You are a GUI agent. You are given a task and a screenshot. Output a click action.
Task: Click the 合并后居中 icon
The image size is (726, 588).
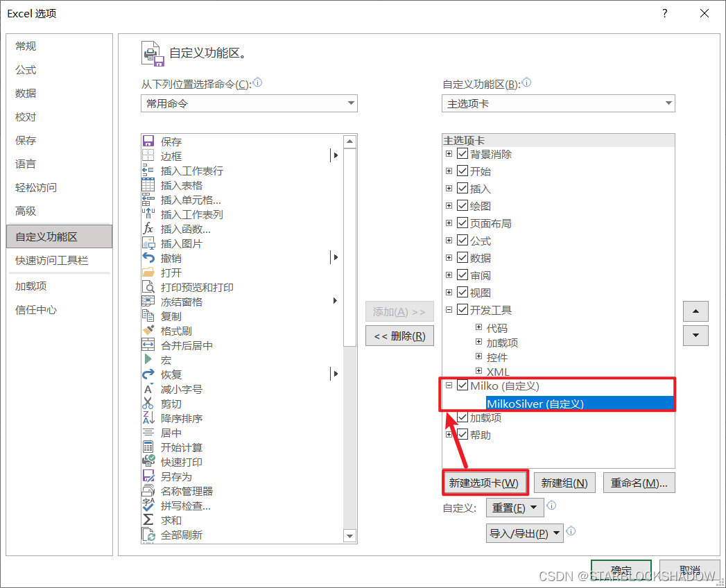tap(148, 345)
